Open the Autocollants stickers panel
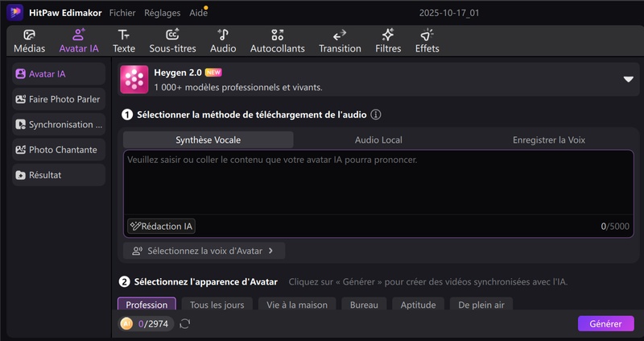644x341 pixels. pos(278,35)
